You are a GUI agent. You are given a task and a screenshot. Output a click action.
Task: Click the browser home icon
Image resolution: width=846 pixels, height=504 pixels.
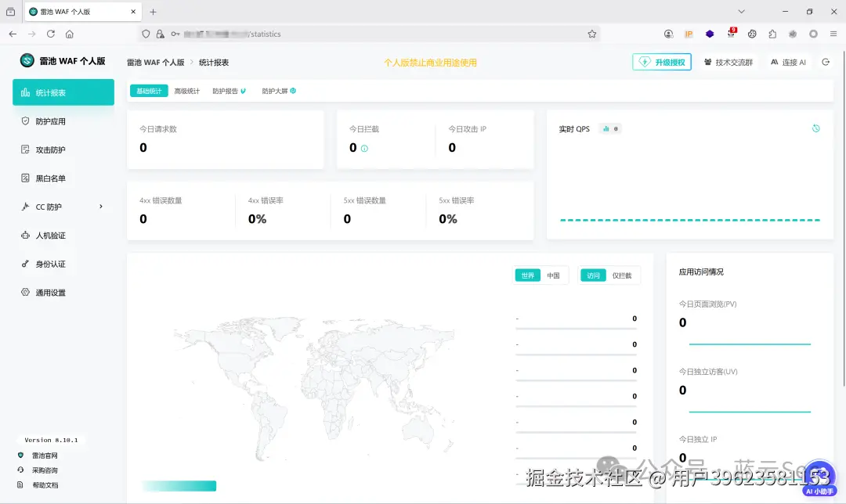(x=70, y=34)
